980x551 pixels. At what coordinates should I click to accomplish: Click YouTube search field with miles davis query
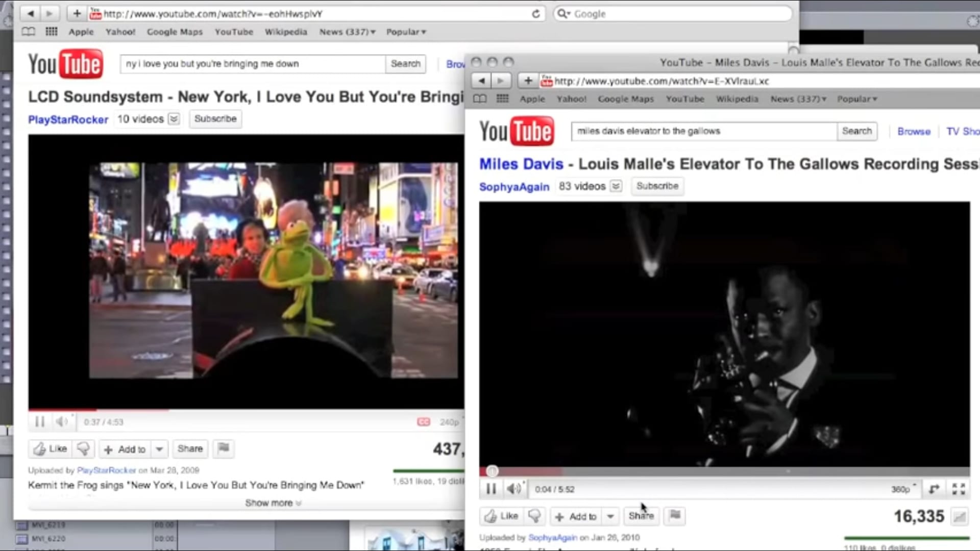pyautogui.click(x=704, y=131)
